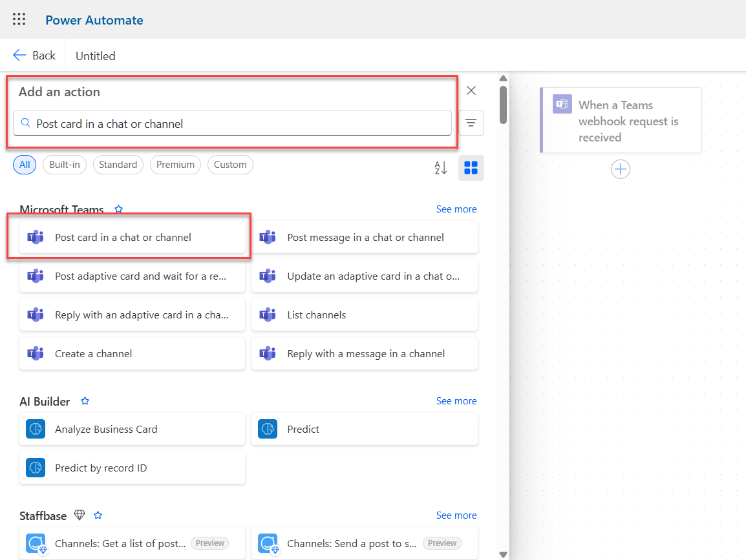Select the Teams webhook request trigger card
Image resolution: width=746 pixels, height=560 pixels.
click(621, 120)
